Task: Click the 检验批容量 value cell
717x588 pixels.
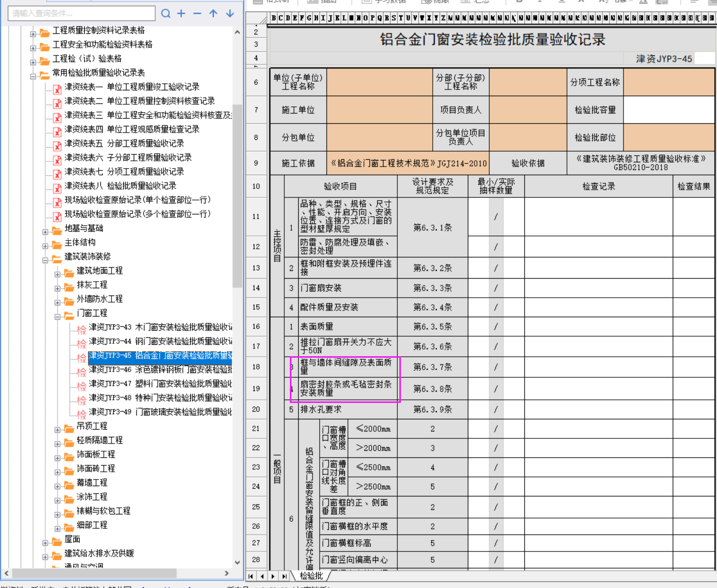Action: coord(669,109)
